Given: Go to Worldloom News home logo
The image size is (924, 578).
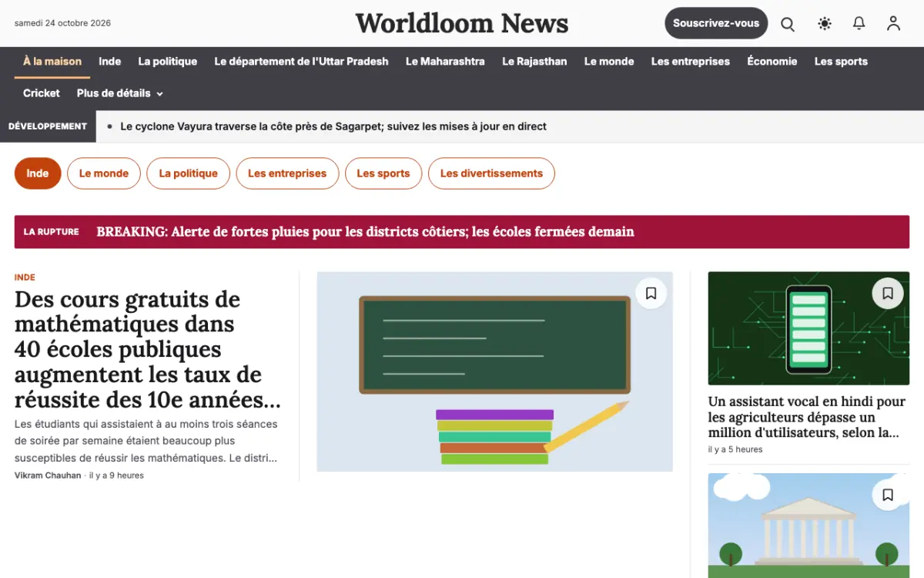Looking at the screenshot, I should point(462,23).
